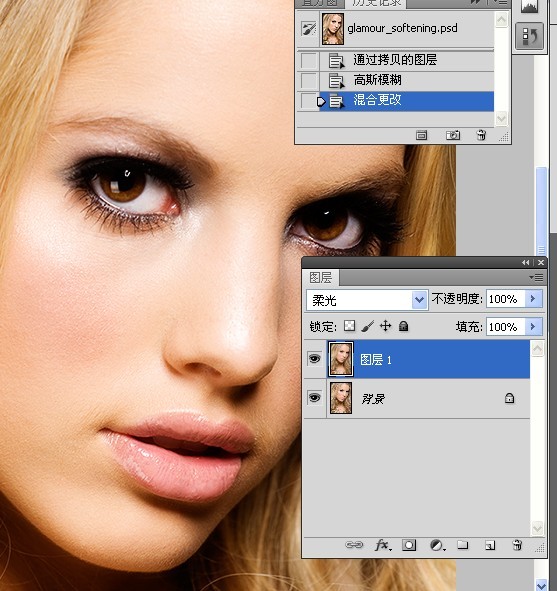Open the 填充 slider arrow

(x=533, y=326)
